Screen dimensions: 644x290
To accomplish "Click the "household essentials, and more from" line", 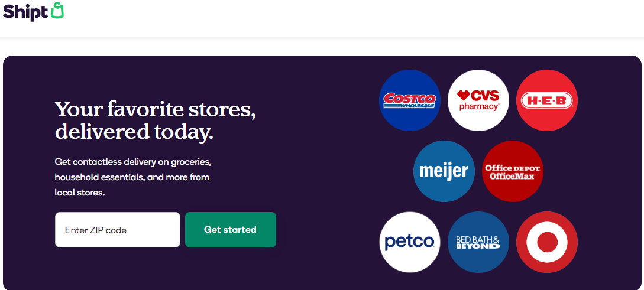I will (x=132, y=177).
